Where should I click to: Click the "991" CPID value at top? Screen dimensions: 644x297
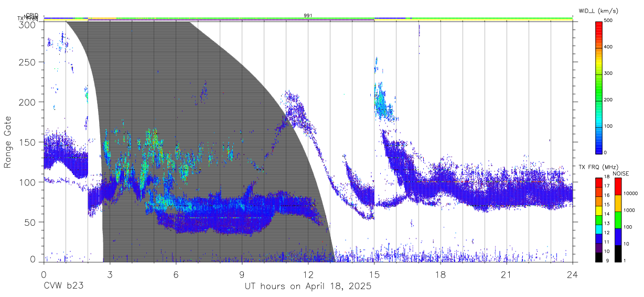(x=308, y=16)
